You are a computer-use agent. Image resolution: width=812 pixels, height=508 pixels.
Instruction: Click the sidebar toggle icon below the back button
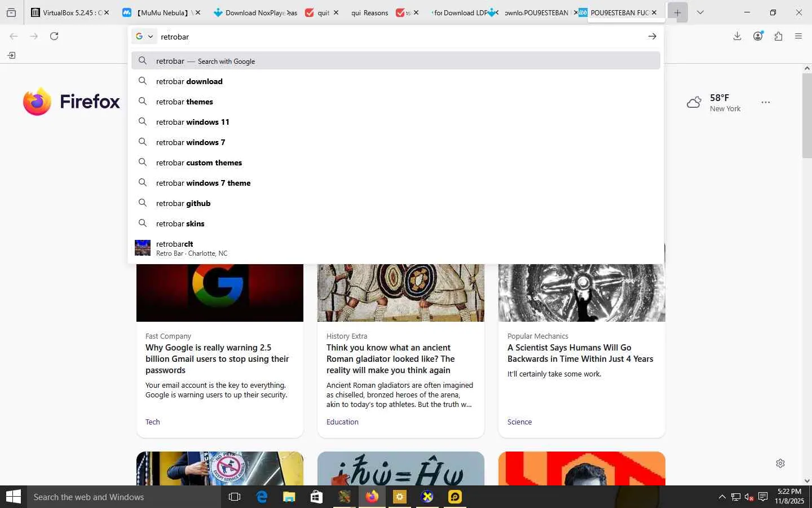11,55
